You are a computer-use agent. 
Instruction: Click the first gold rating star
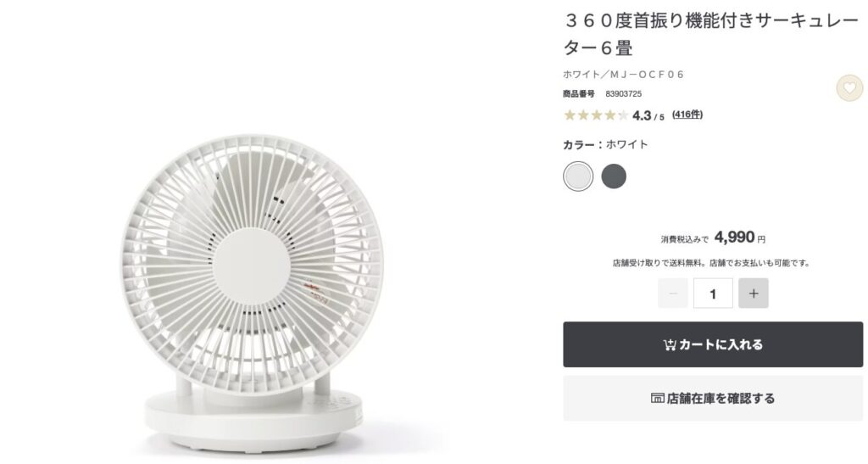tap(570, 115)
